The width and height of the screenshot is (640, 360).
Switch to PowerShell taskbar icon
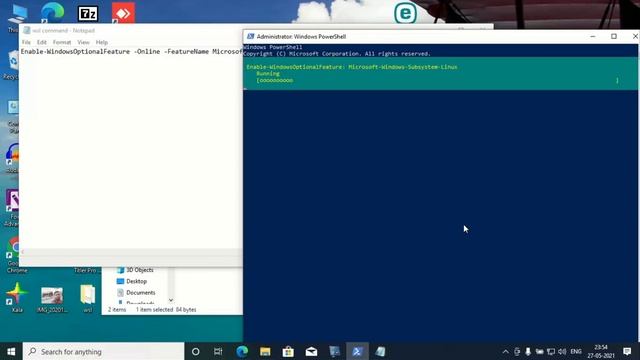pos(357,351)
